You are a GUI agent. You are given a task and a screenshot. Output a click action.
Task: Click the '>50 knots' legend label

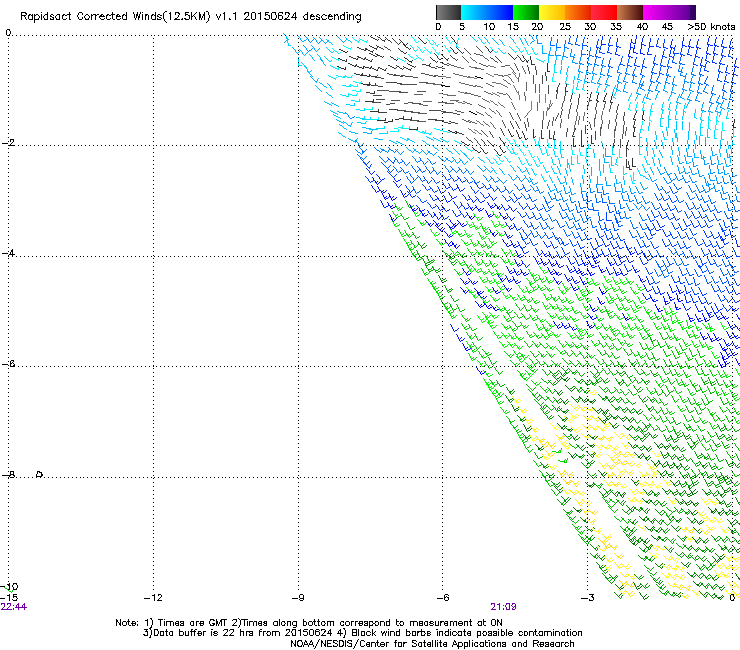click(711, 27)
